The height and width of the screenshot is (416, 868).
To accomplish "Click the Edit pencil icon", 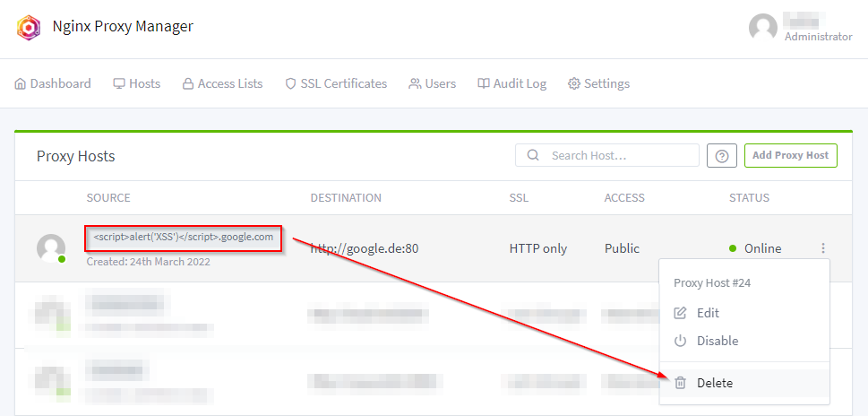I will (x=680, y=313).
